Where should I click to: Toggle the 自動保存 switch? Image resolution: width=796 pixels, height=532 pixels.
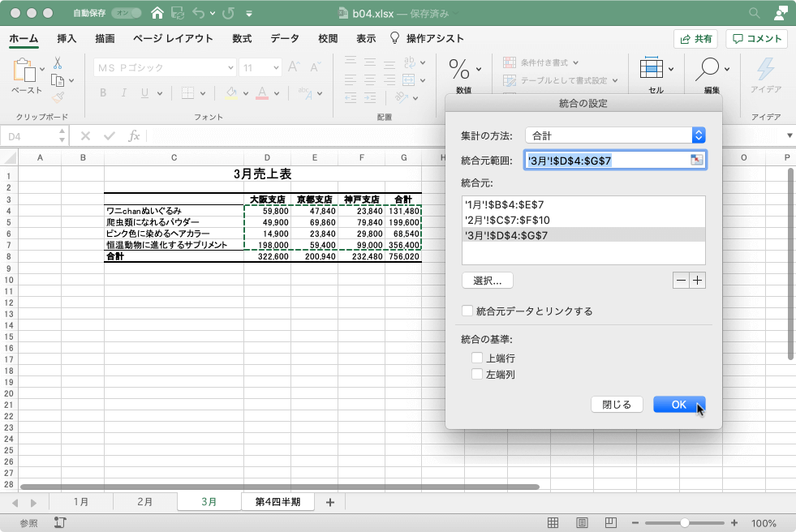pos(126,13)
